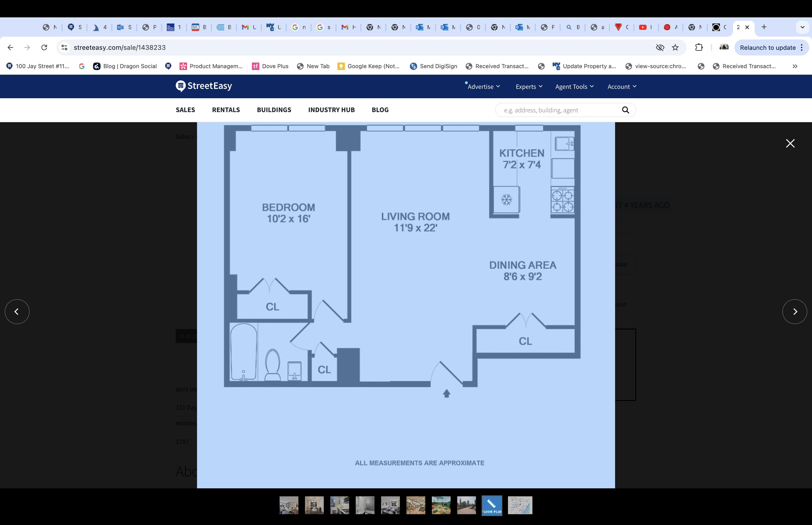Open a new browser tab
This screenshot has width=812, height=525.
764,27
